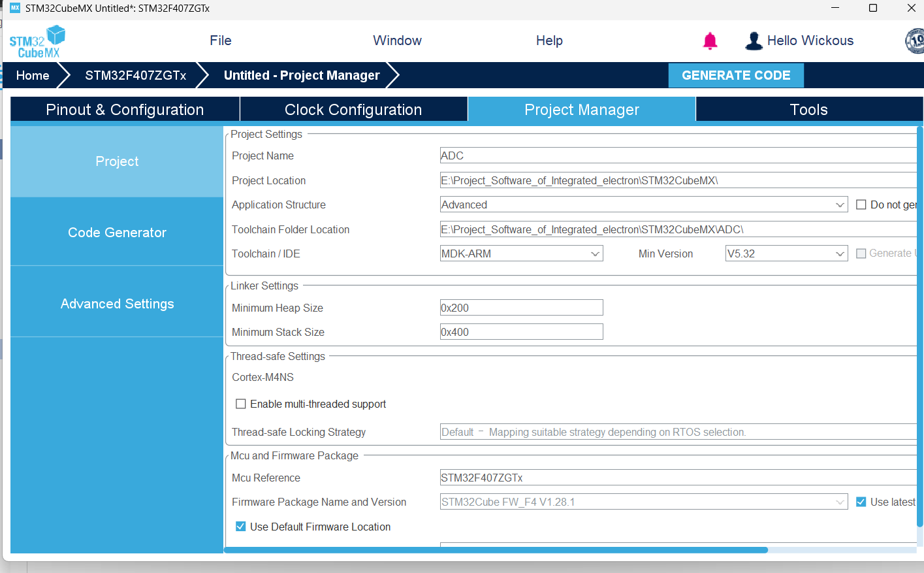Viewport: 924px width, 573px height.
Task: Click Cortex-M4NS label
Action: click(263, 377)
